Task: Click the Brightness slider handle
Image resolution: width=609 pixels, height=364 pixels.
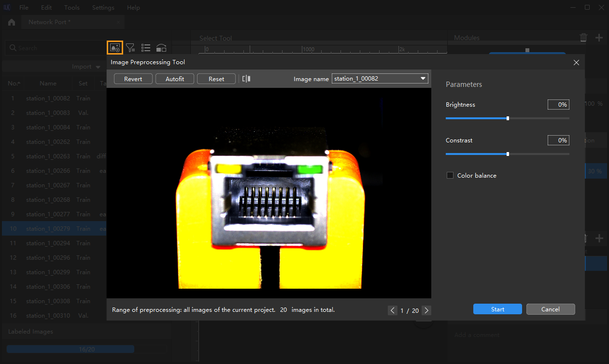Action: point(508,118)
